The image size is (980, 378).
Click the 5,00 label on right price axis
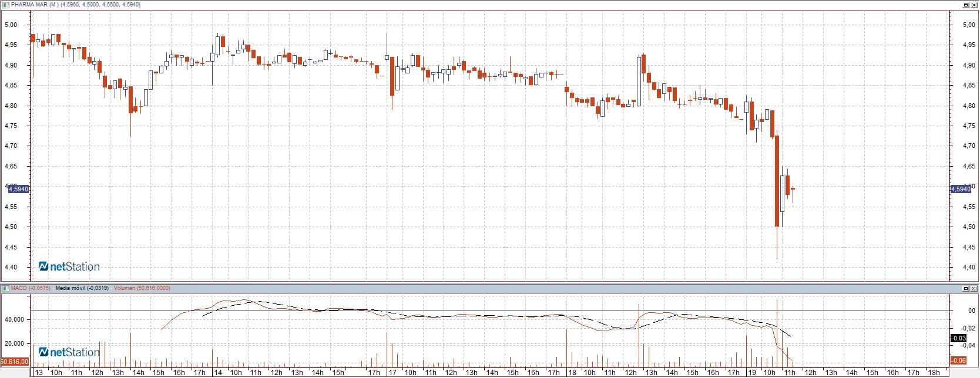(968, 25)
